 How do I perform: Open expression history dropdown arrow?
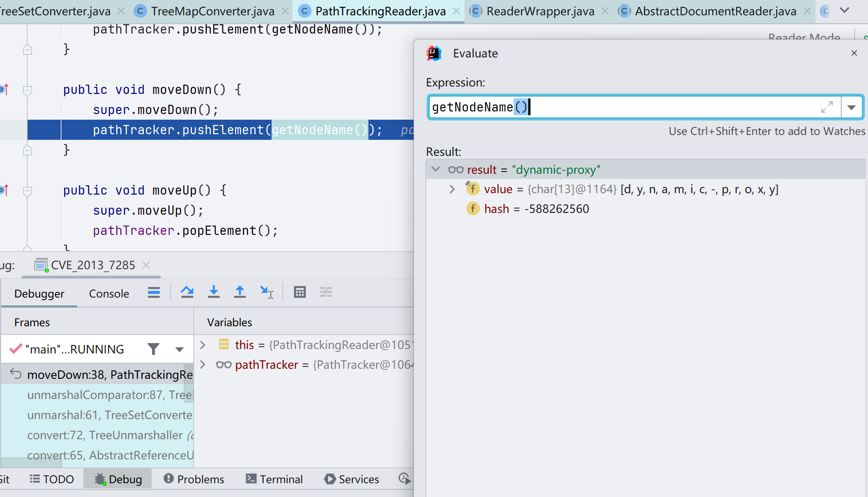[851, 108]
